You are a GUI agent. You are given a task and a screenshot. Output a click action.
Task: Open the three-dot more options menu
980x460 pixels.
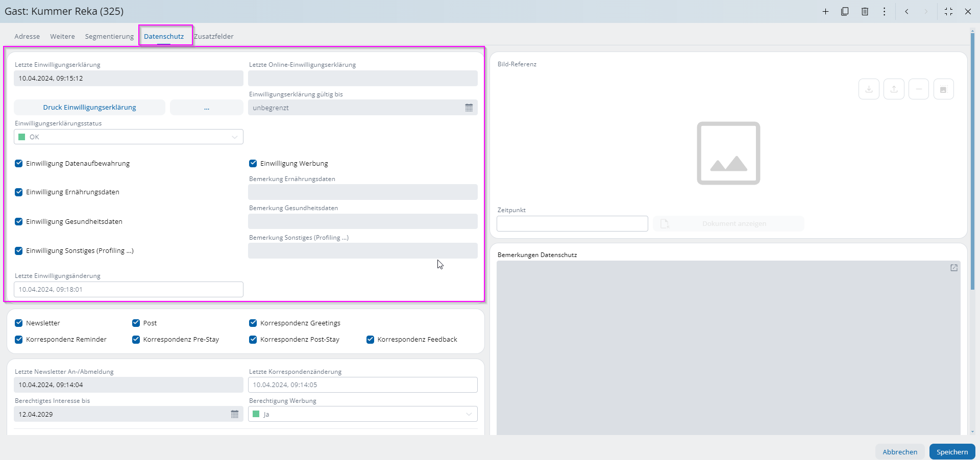point(885,11)
